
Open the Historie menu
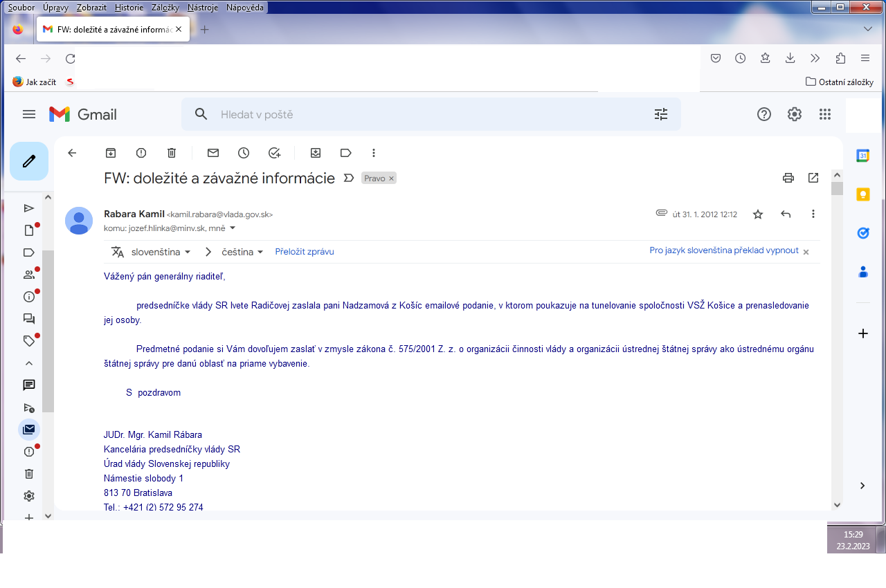click(129, 8)
